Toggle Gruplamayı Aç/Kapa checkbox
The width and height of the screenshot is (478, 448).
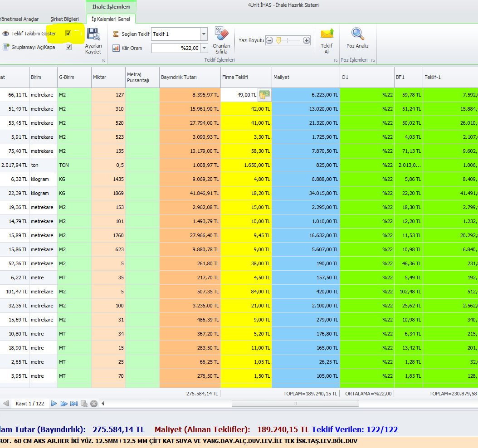68,47
